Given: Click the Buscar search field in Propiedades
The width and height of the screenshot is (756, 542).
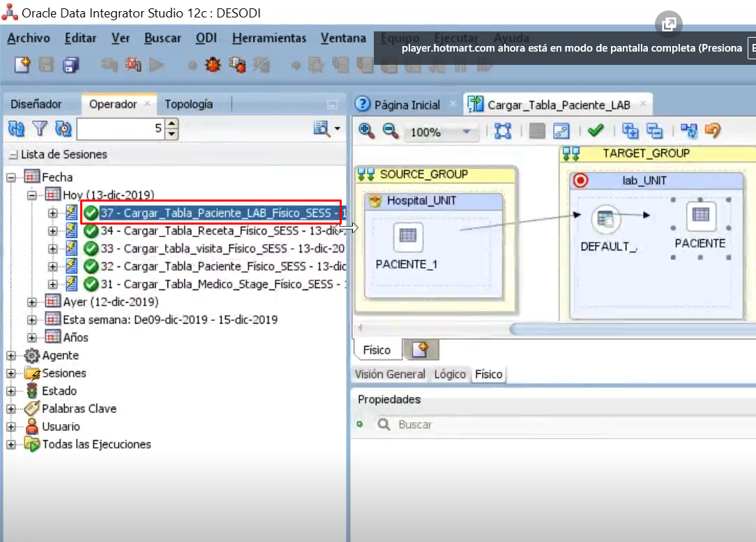Looking at the screenshot, I should 432,424.
